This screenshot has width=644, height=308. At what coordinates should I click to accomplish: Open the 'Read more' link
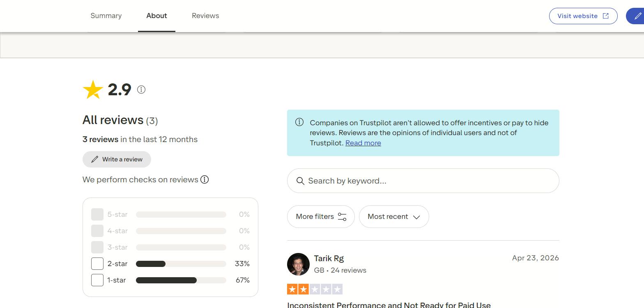click(x=363, y=143)
